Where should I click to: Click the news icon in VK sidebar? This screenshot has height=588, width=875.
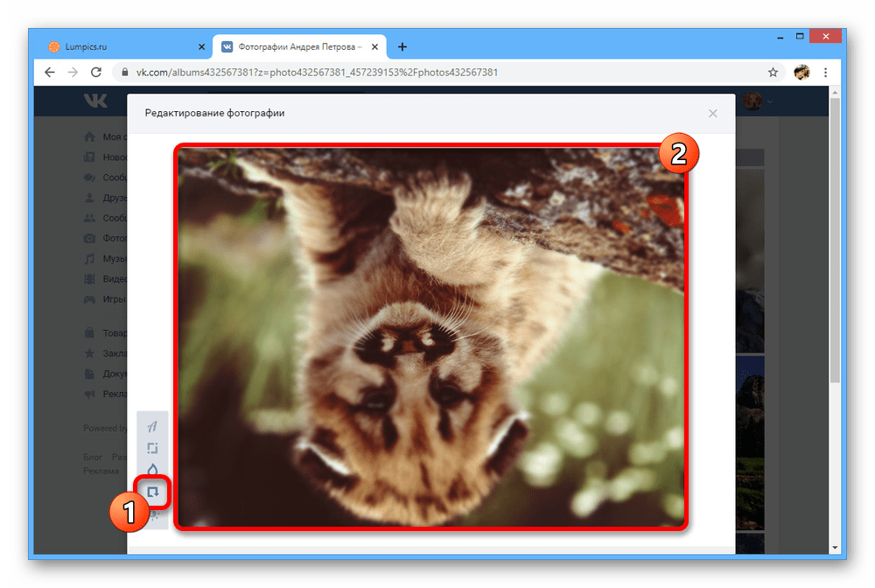[x=89, y=157]
